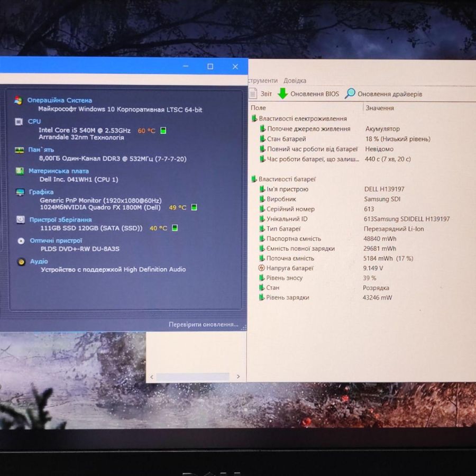Open the partially visible Інструменти menu

point(262,80)
